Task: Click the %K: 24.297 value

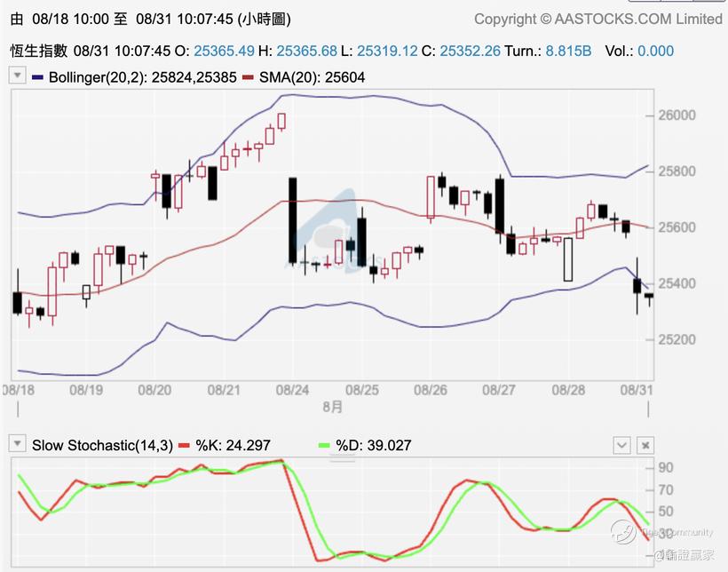Action: pyautogui.click(x=233, y=445)
